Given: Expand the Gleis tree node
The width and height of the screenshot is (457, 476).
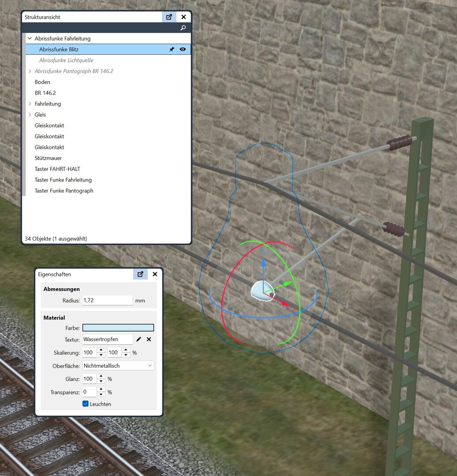Looking at the screenshot, I should point(30,115).
